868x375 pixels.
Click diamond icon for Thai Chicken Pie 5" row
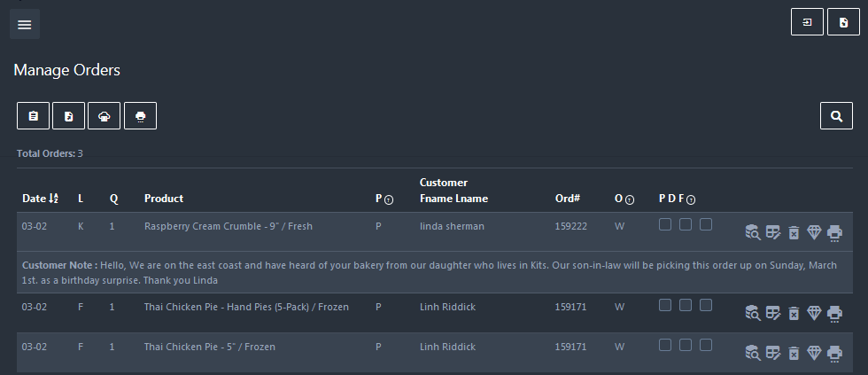coord(813,353)
